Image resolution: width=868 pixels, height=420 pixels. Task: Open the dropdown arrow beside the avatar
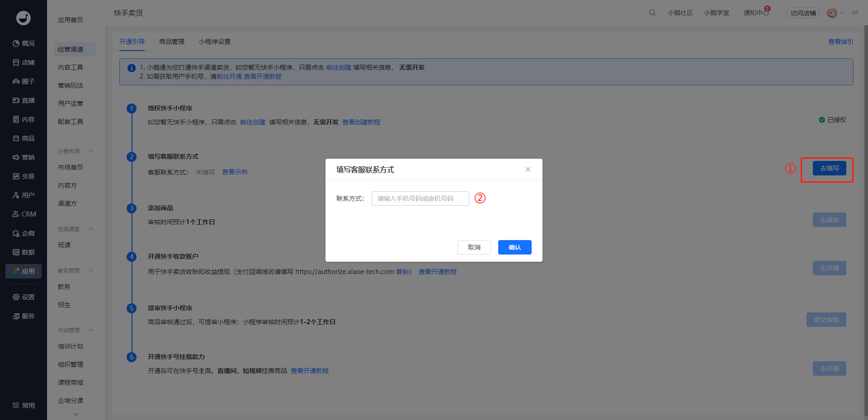click(842, 13)
